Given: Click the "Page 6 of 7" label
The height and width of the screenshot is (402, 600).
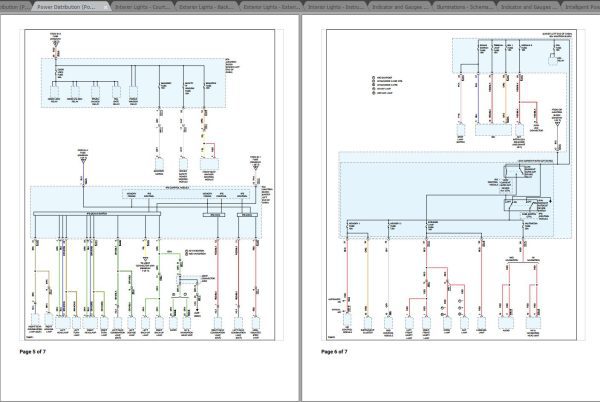Looking at the screenshot, I should click(x=334, y=352).
